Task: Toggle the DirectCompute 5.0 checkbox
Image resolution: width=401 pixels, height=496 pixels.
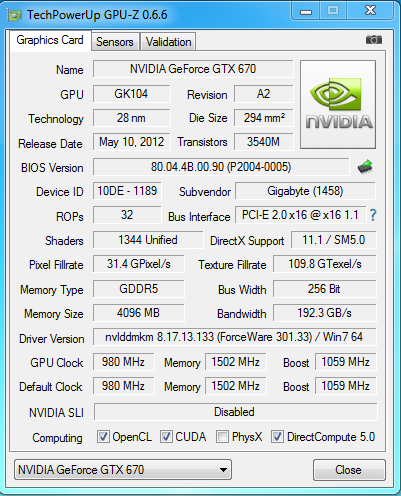Action: 277,436
